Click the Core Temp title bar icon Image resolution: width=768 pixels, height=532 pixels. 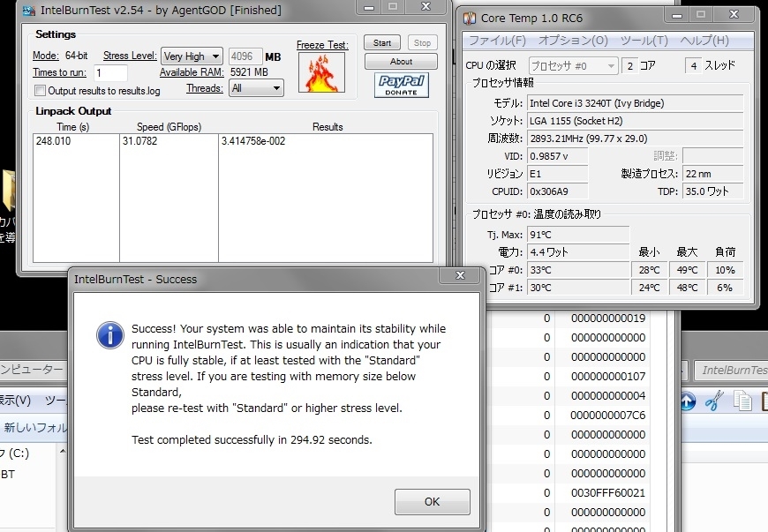470,19
